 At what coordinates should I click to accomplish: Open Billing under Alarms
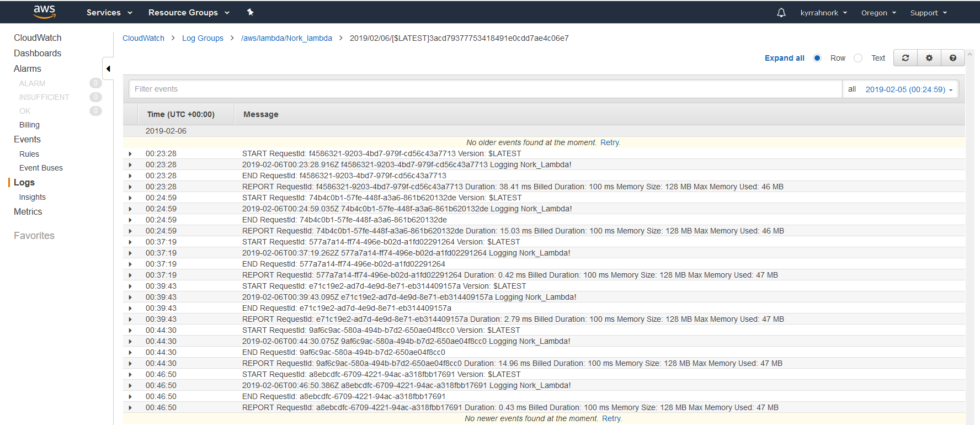(29, 125)
